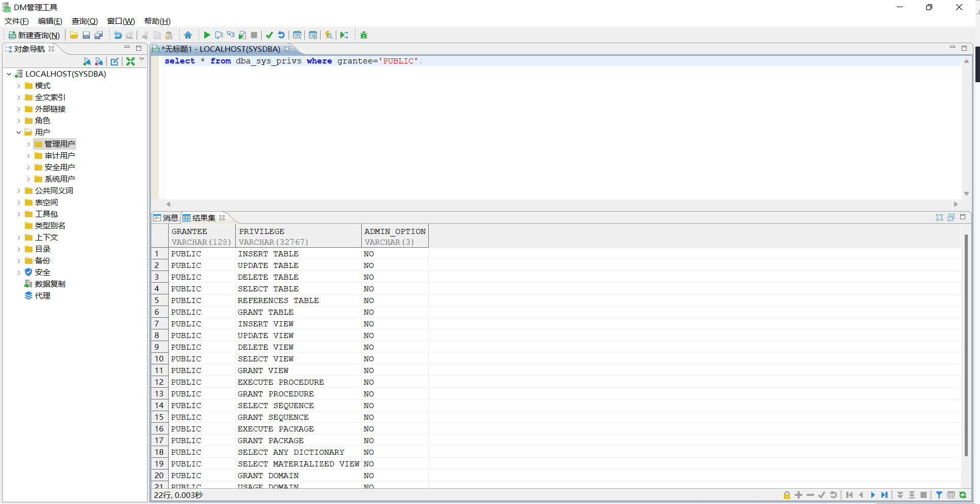Click the results vertical scrollbar
The image size is (980, 504).
click(x=966, y=345)
